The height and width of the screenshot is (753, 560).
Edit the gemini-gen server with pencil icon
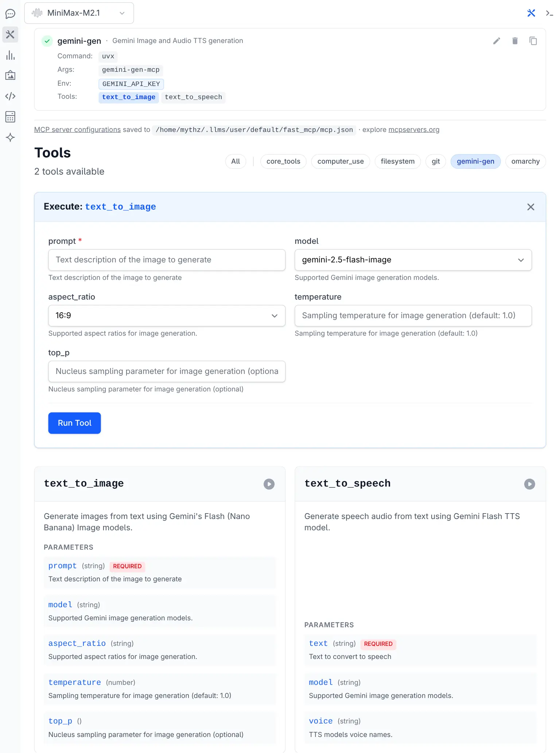[x=497, y=41]
